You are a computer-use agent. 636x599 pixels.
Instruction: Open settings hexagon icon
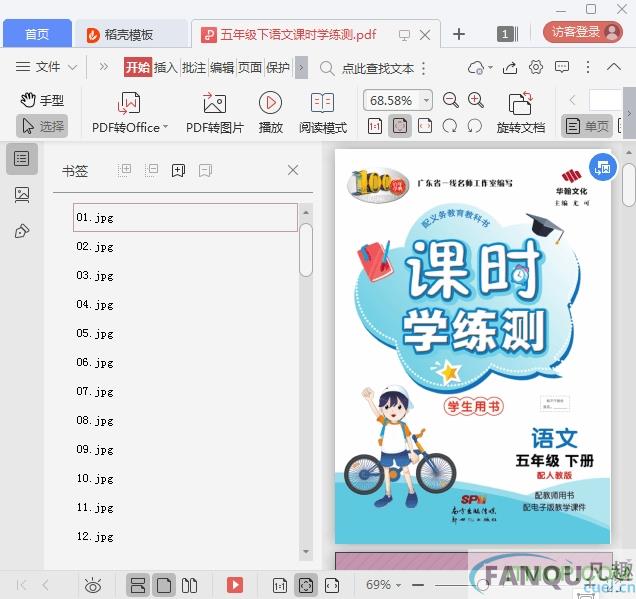click(x=536, y=67)
